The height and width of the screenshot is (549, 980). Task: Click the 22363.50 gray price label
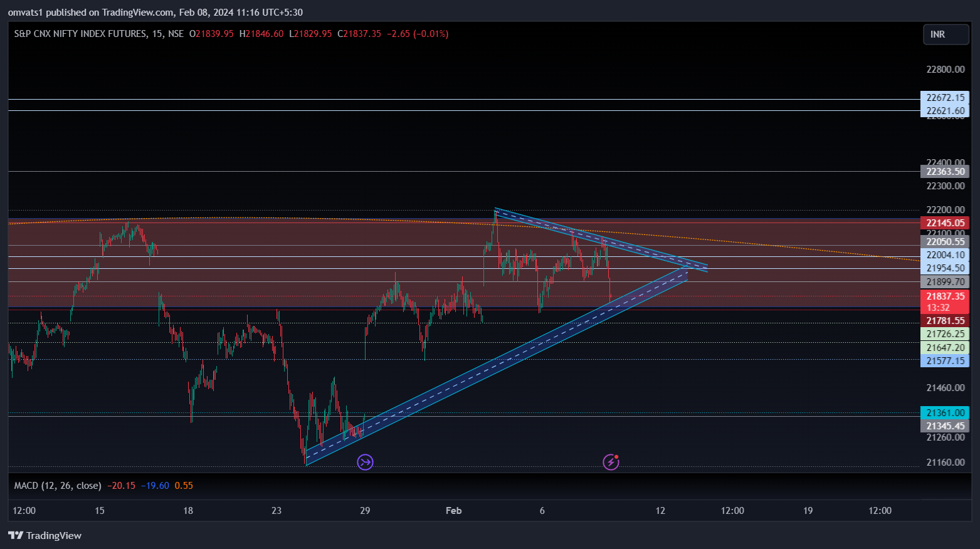coord(945,172)
